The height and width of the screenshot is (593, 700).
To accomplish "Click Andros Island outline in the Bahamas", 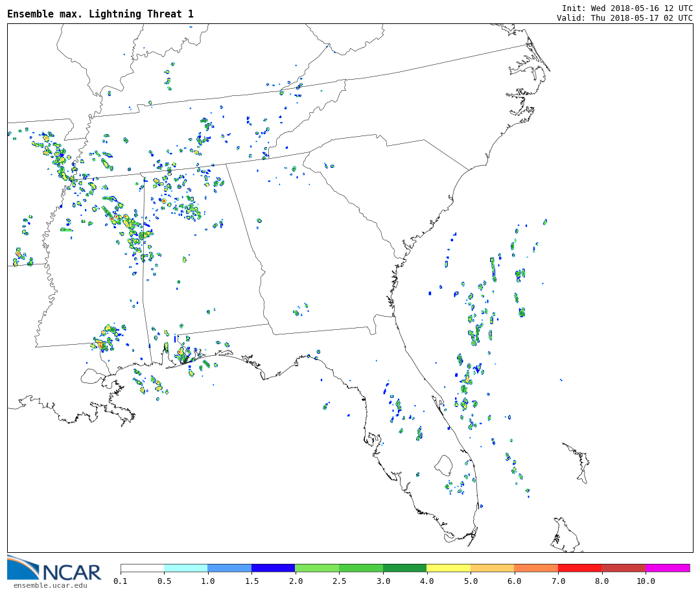I will tap(566, 535).
